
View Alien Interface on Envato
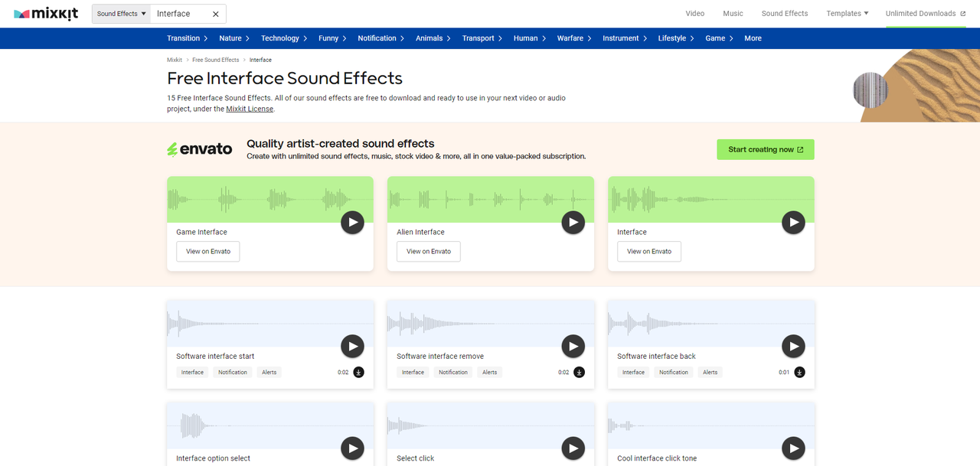coord(429,251)
